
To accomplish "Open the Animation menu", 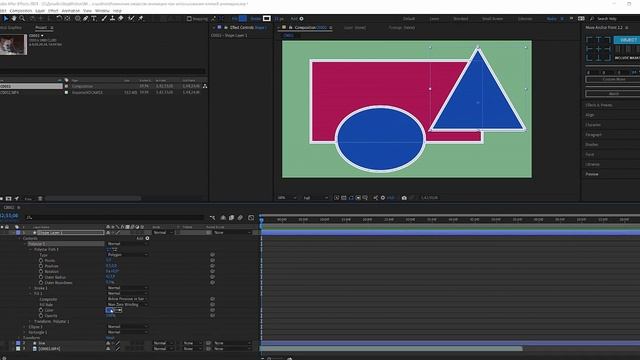I will coord(71,11).
